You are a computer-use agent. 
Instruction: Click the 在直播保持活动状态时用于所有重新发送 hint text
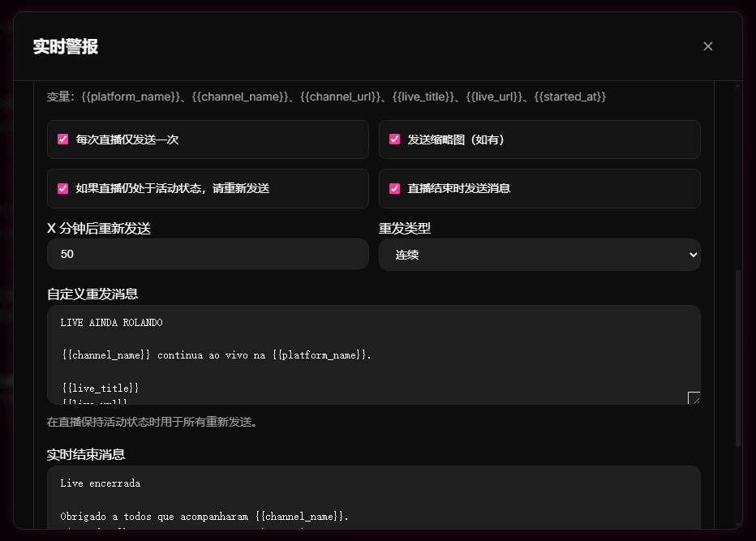[x=154, y=422]
